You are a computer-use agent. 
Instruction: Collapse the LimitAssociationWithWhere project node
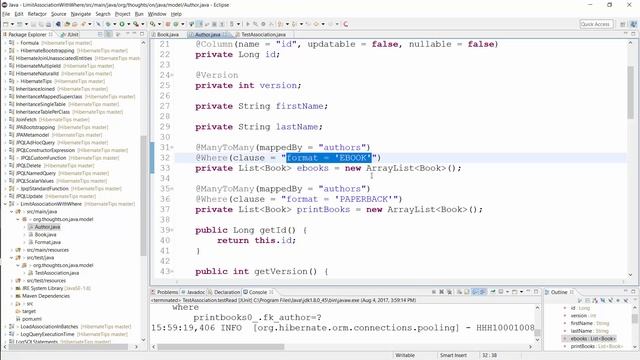tap(5, 204)
